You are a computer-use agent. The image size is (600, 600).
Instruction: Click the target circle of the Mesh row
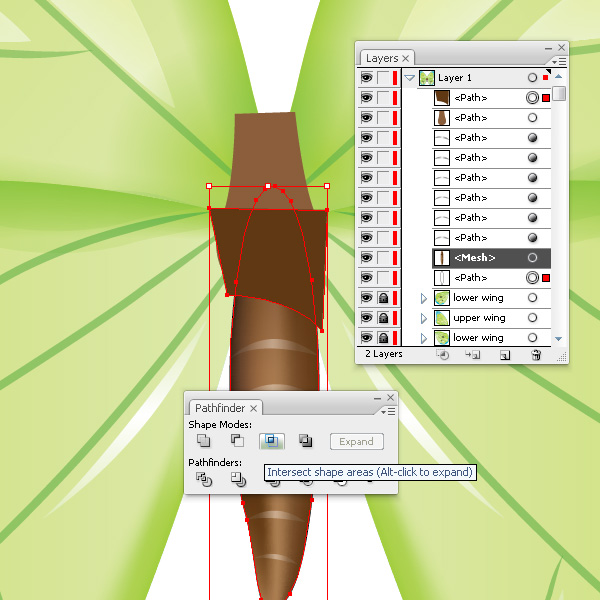coord(532,258)
